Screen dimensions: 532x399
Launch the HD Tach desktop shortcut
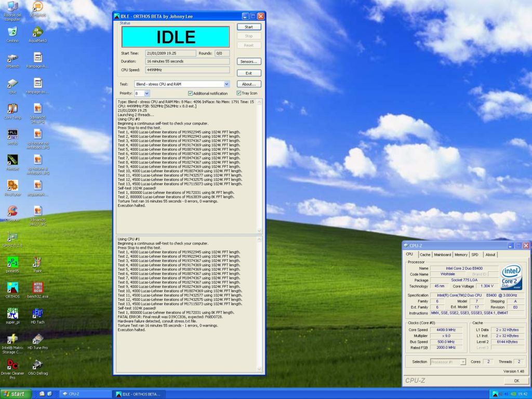pyautogui.click(x=37, y=316)
